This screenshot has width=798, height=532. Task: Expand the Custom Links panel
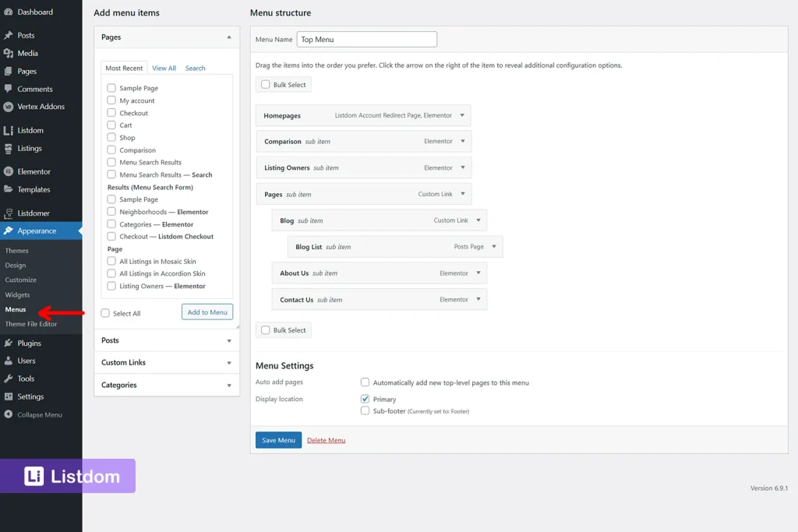tap(229, 362)
